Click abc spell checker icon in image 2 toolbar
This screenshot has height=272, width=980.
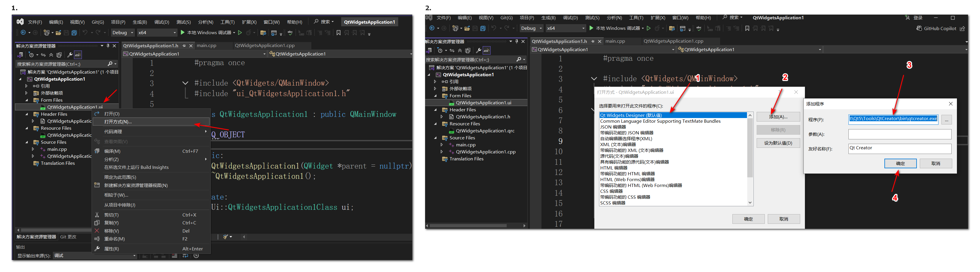point(699,28)
